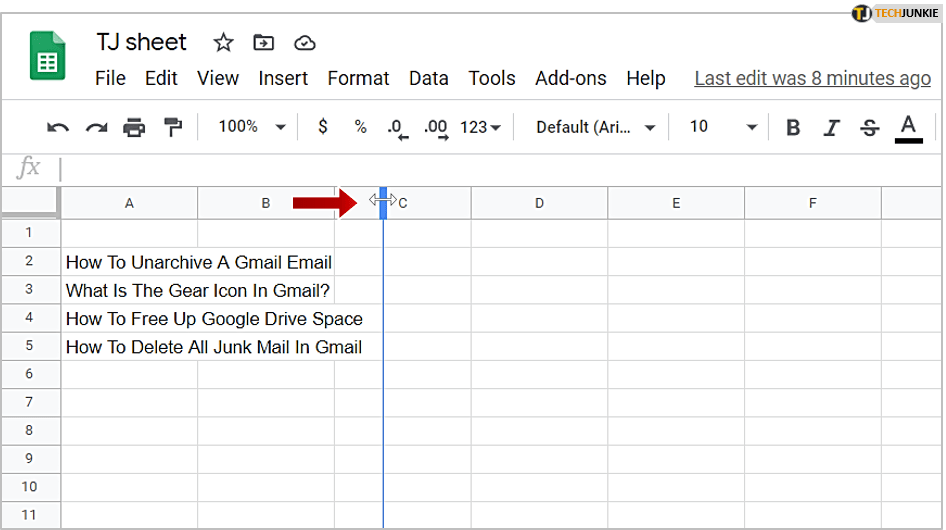Toggle italic formatting

pos(831,127)
